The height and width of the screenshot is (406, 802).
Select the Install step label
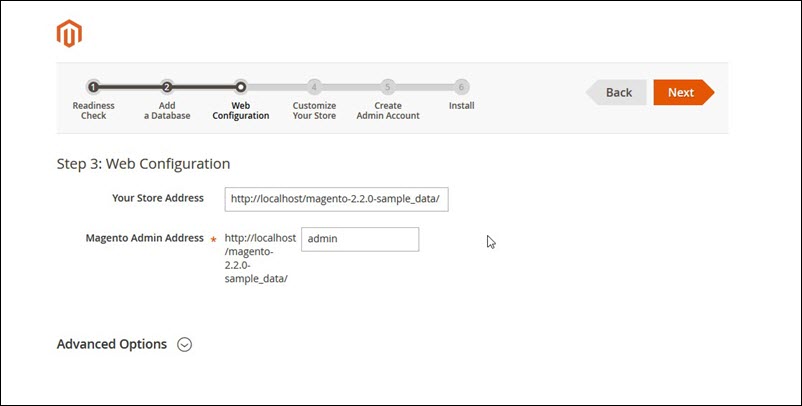pyautogui.click(x=461, y=106)
